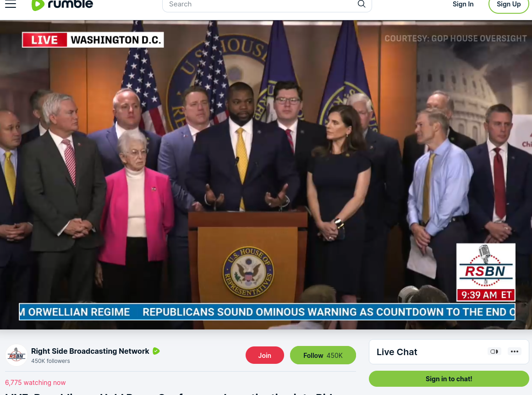
Task: Follow the channel with Follow 450K button
Action: pyautogui.click(x=323, y=355)
